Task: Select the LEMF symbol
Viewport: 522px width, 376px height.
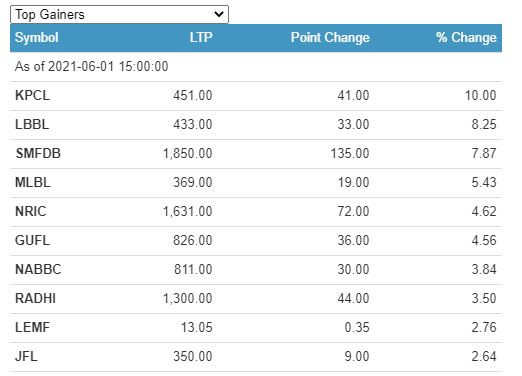Action: click(x=32, y=327)
